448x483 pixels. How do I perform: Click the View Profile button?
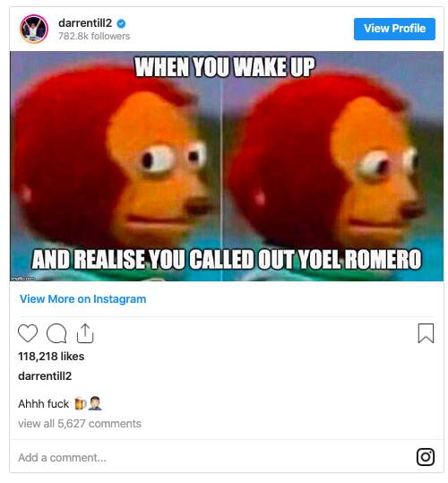(394, 29)
